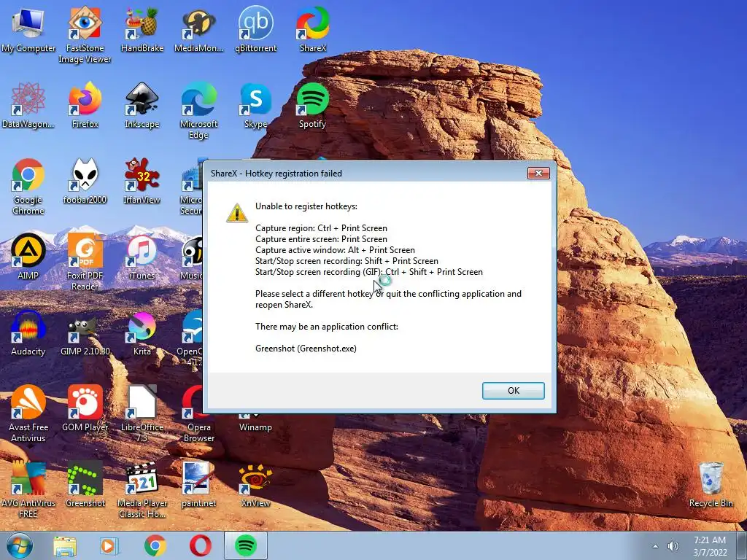Screen dimensions: 747x560
Task: Select the foobar2000 desktop icon
Action: [x=85, y=182]
